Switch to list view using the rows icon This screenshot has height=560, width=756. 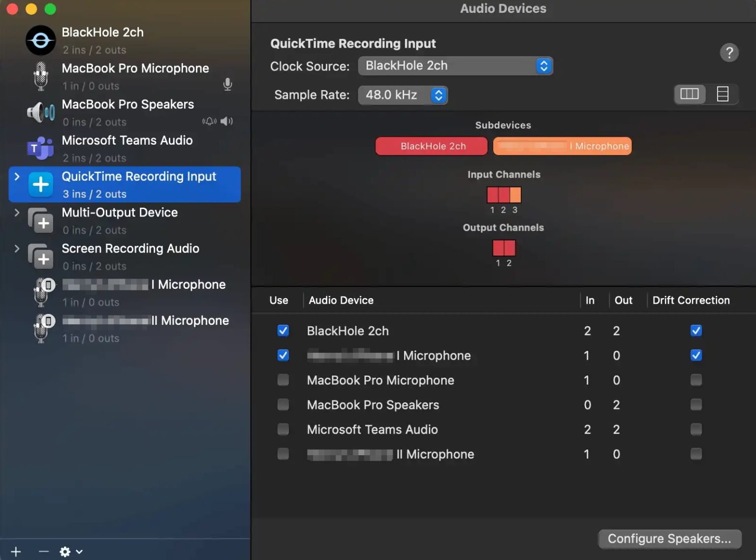tap(722, 94)
